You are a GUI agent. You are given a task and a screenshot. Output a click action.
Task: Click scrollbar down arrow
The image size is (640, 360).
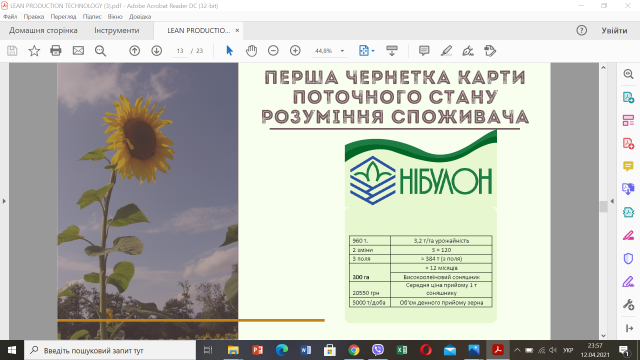(603, 336)
